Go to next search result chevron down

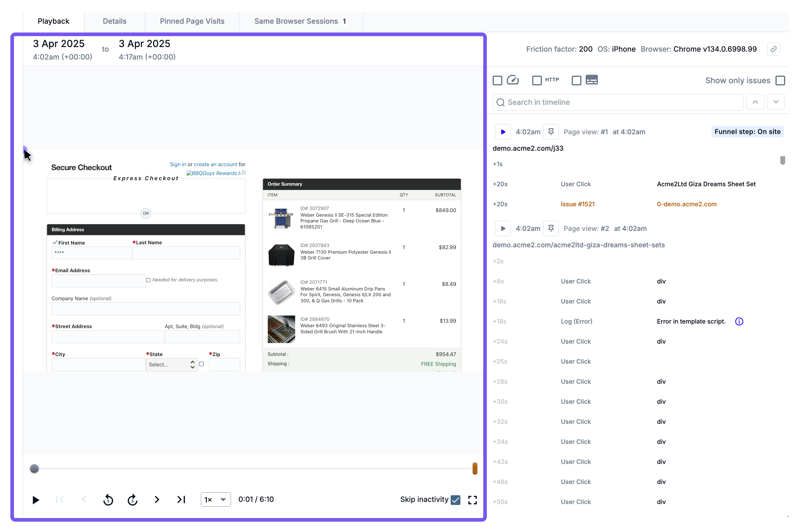coord(775,102)
